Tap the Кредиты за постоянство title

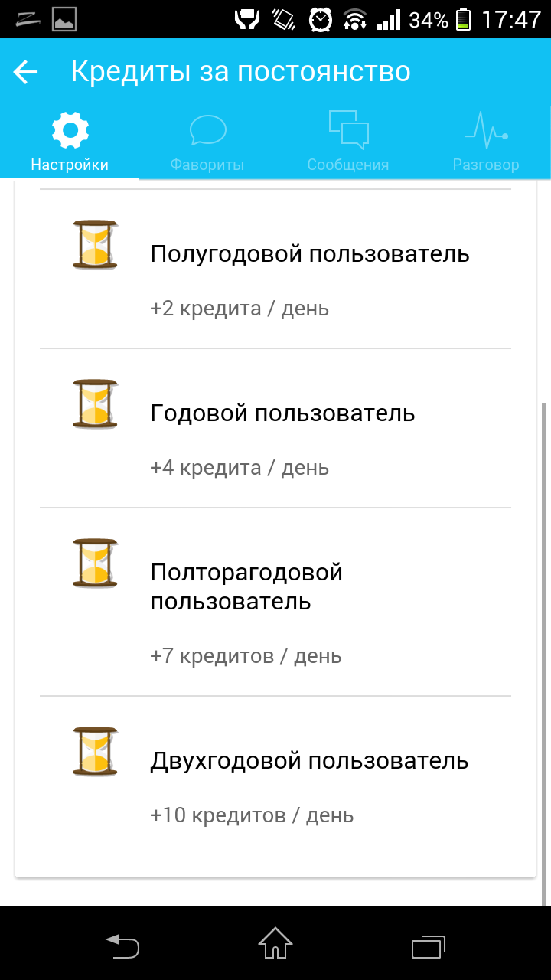pos(241,72)
